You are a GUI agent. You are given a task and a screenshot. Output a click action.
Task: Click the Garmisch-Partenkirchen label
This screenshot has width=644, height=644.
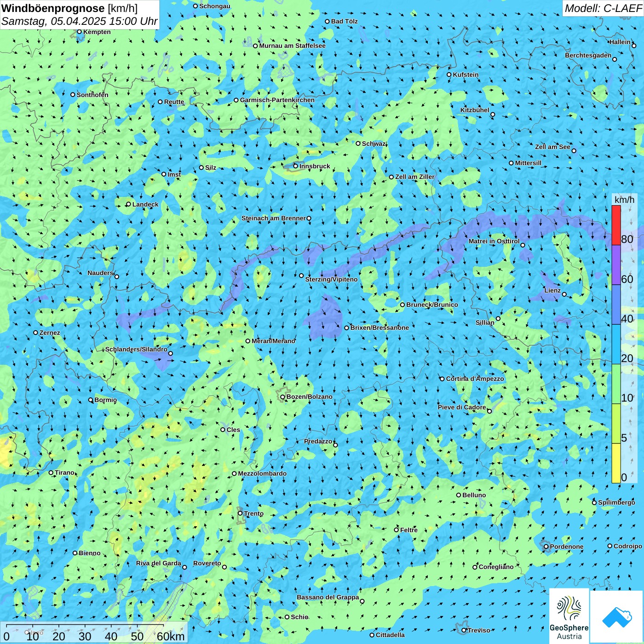(x=277, y=100)
